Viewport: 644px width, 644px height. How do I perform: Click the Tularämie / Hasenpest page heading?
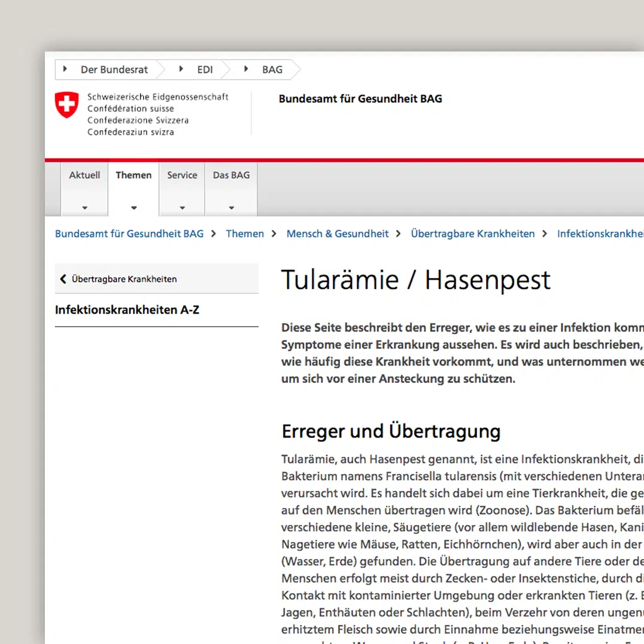tap(415, 280)
